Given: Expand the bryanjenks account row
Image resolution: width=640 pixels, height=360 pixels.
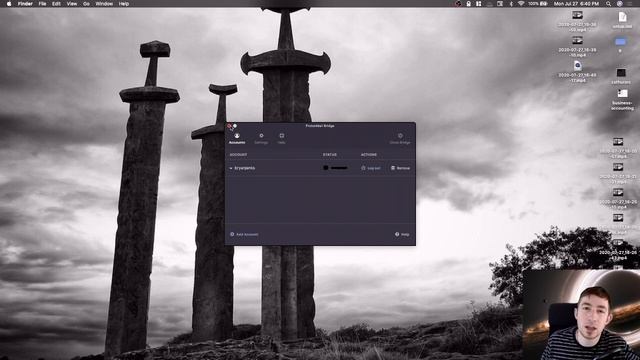Looking at the screenshot, I should coord(231,168).
